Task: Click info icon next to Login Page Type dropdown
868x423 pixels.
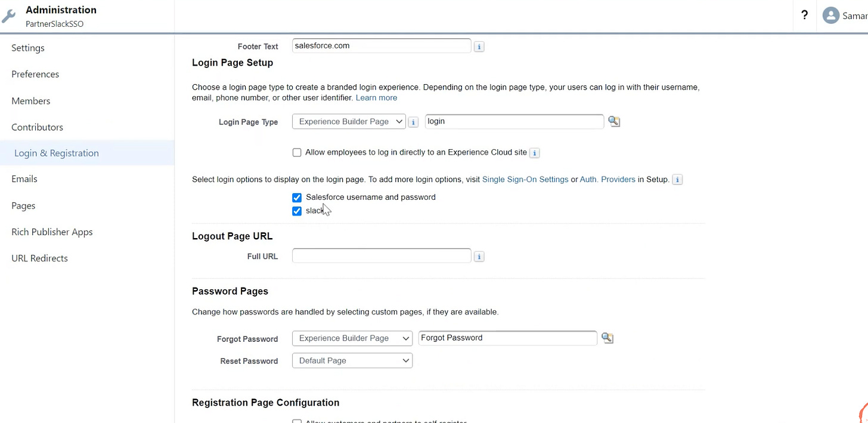Action: coord(413,122)
